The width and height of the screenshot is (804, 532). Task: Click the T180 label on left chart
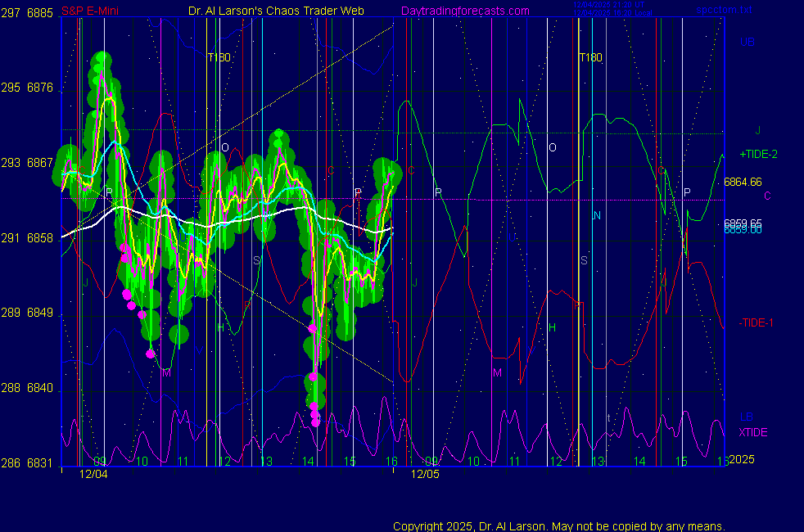(219, 57)
